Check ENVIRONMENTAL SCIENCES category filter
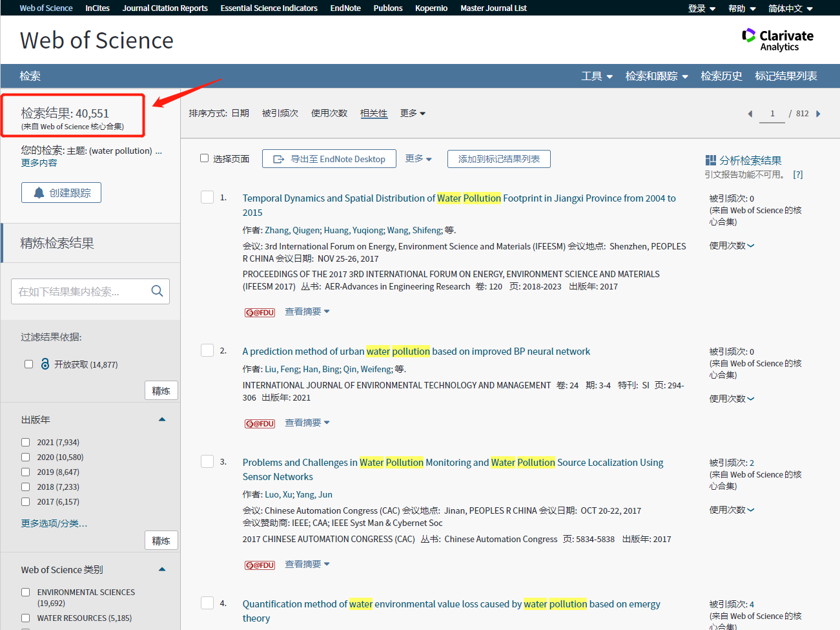840x630 pixels. [26, 592]
